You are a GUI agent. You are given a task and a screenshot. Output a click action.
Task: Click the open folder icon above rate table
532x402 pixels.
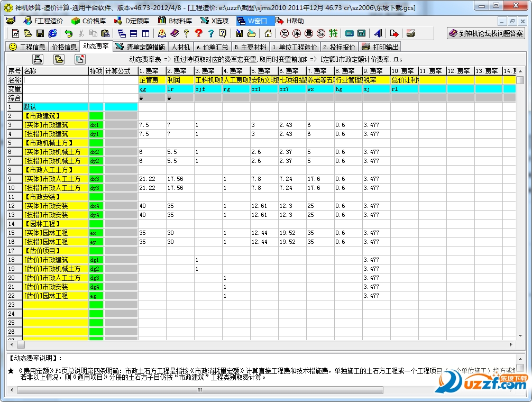[x=59, y=59]
